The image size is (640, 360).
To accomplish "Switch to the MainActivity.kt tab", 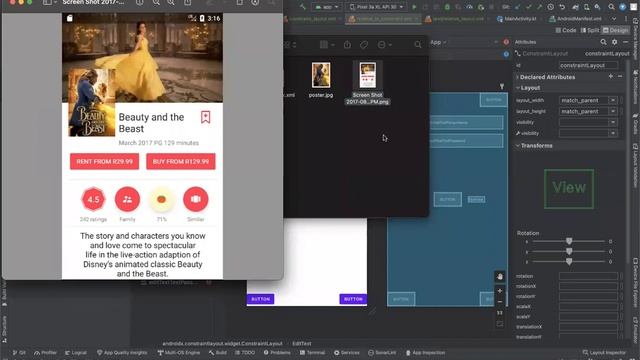I will (517, 19).
